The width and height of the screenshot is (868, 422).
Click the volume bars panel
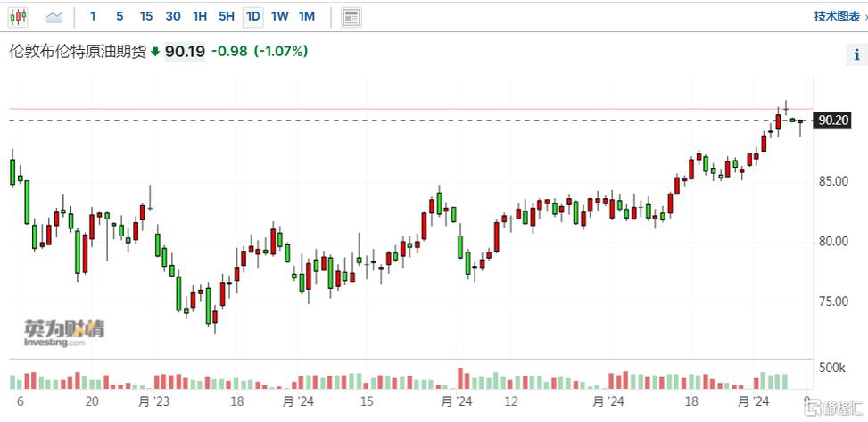pyautogui.click(x=401, y=379)
